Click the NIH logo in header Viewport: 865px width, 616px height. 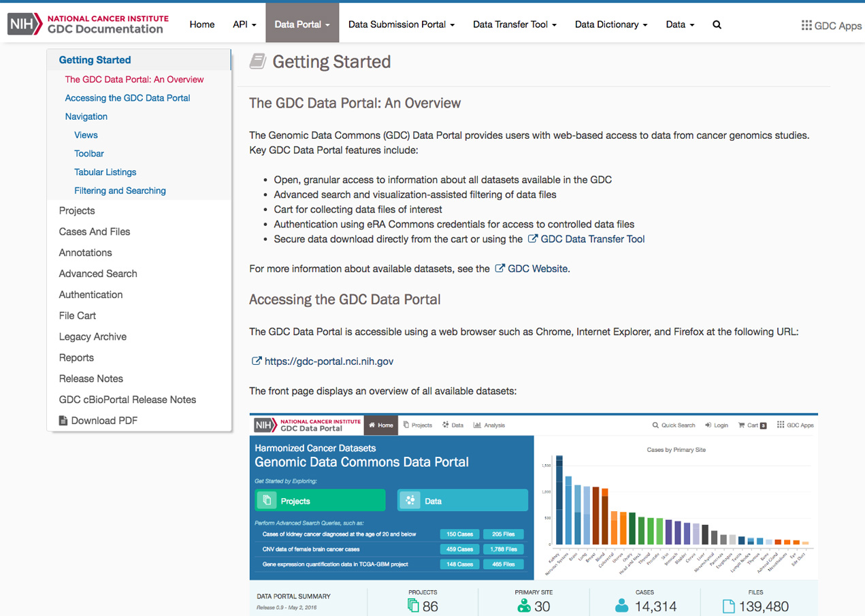click(x=25, y=24)
